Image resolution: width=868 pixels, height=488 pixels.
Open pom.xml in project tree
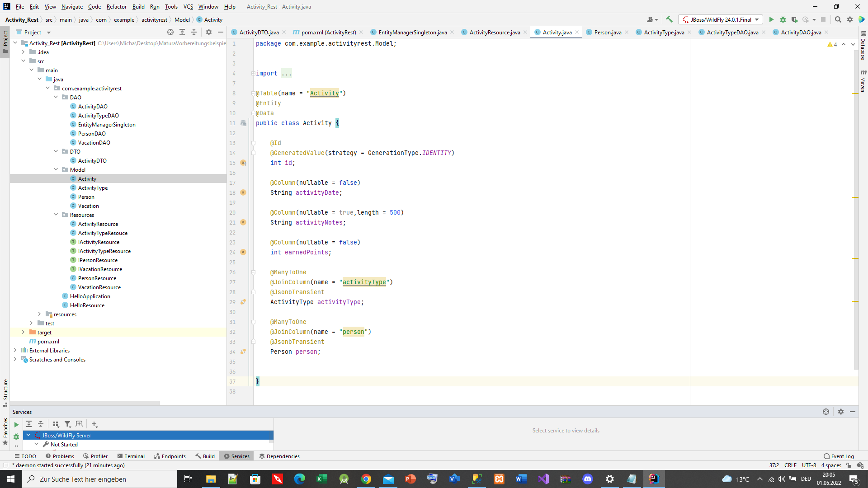pyautogui.click(x=48, y=342)
